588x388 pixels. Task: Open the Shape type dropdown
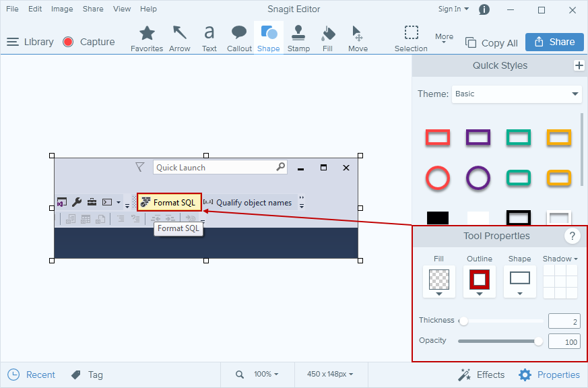520,282
